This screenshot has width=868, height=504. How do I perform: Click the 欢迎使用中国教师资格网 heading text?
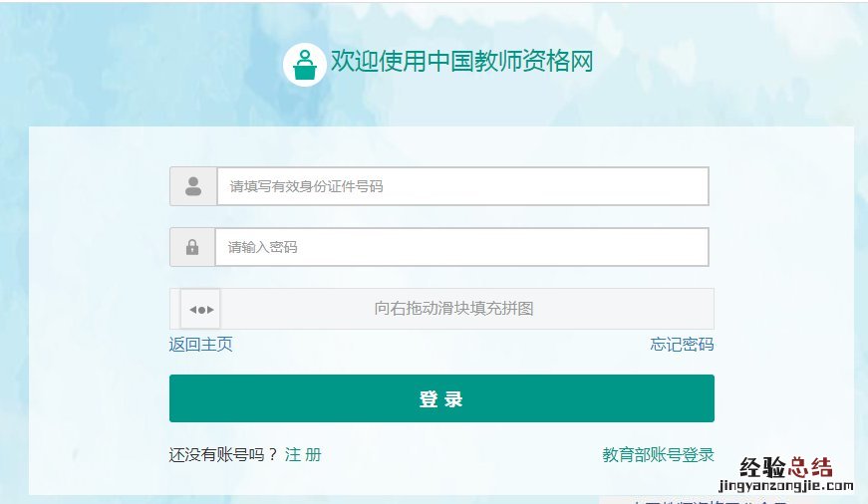pos(461,61)
